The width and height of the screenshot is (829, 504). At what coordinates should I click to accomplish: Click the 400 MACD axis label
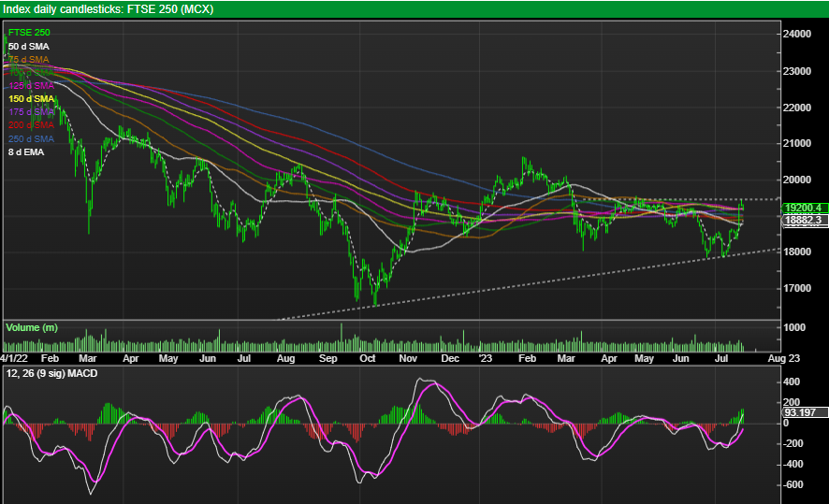pyautogui.click(x=792, y=382)
